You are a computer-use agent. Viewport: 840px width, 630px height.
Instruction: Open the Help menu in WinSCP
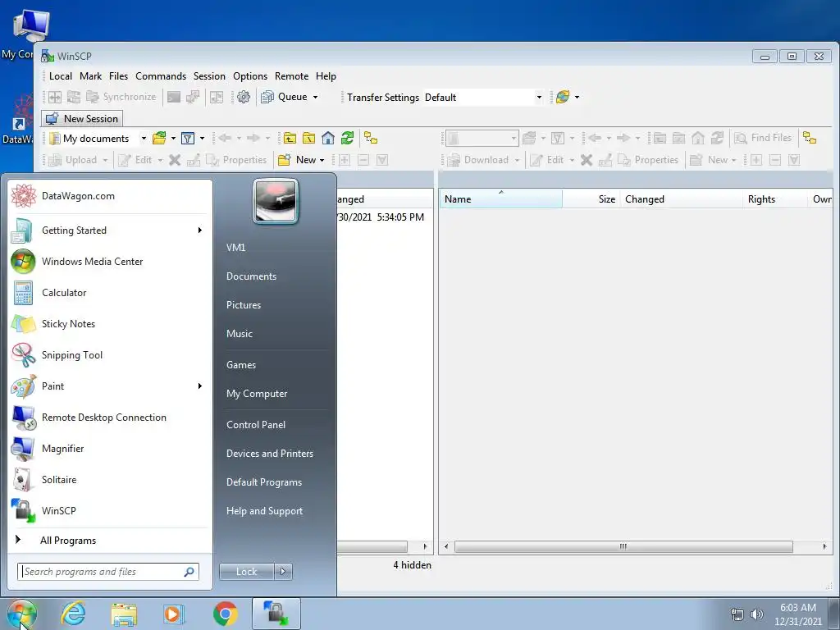point(326,76)
